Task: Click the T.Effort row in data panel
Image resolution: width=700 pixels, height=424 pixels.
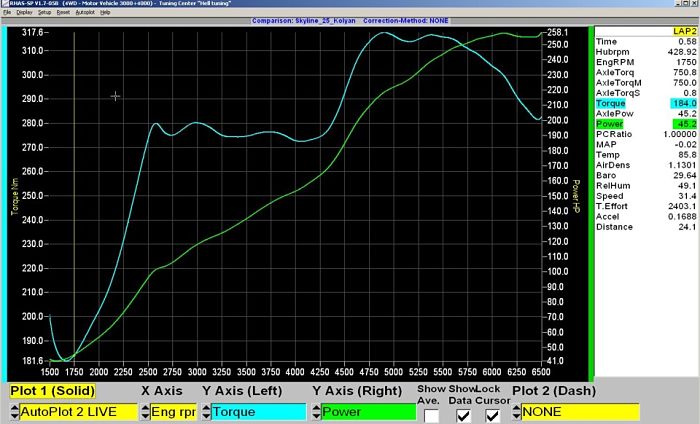Action: 646,206
